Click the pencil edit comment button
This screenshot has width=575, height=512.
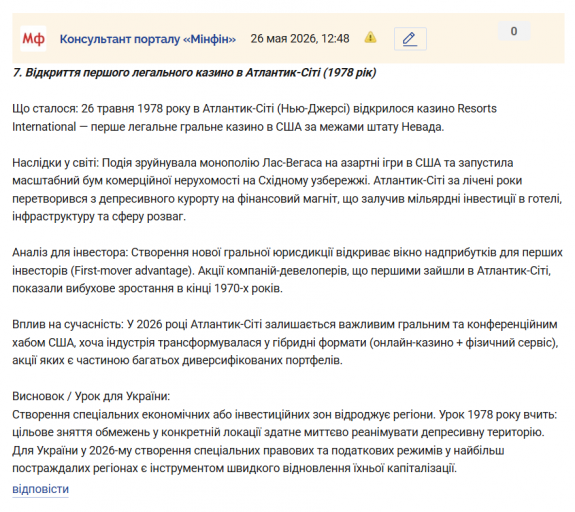(x=410, y=39)
